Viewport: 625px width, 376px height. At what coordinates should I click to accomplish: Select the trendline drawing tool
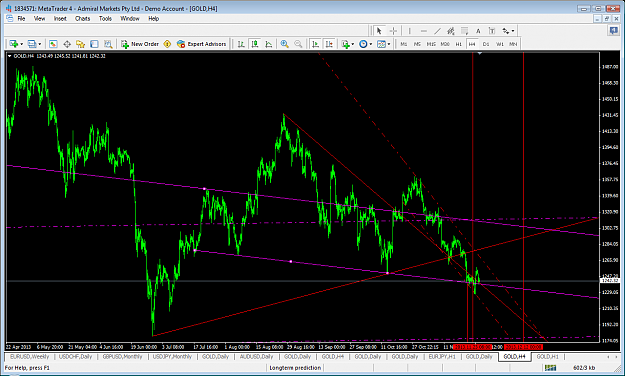437,31
